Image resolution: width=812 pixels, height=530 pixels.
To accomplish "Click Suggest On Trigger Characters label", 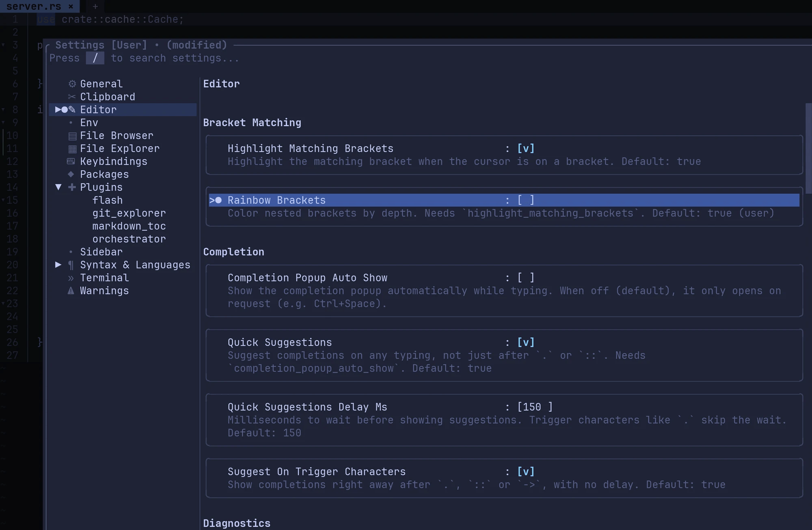I will coord(317,472).
